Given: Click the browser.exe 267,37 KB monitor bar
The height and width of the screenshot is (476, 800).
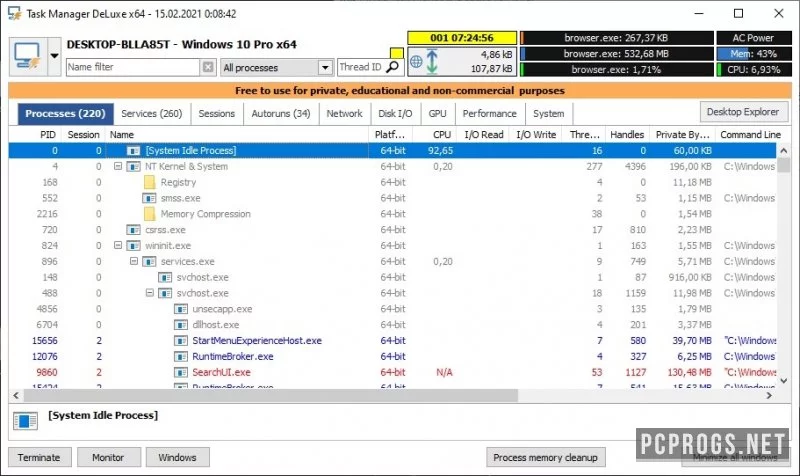Looking at the screenshot, I should point(616,38).
